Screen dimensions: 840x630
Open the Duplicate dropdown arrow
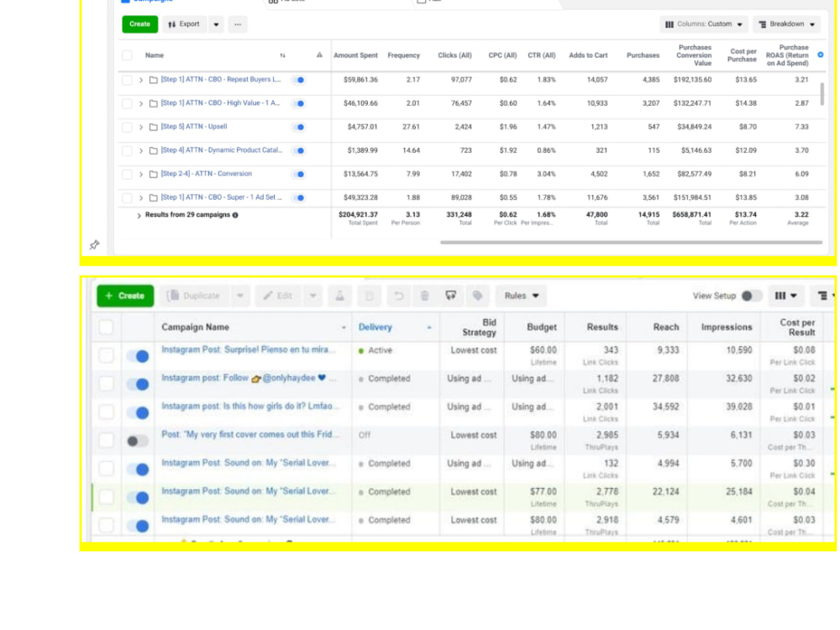pyautogui.click(x=240, y=296)
